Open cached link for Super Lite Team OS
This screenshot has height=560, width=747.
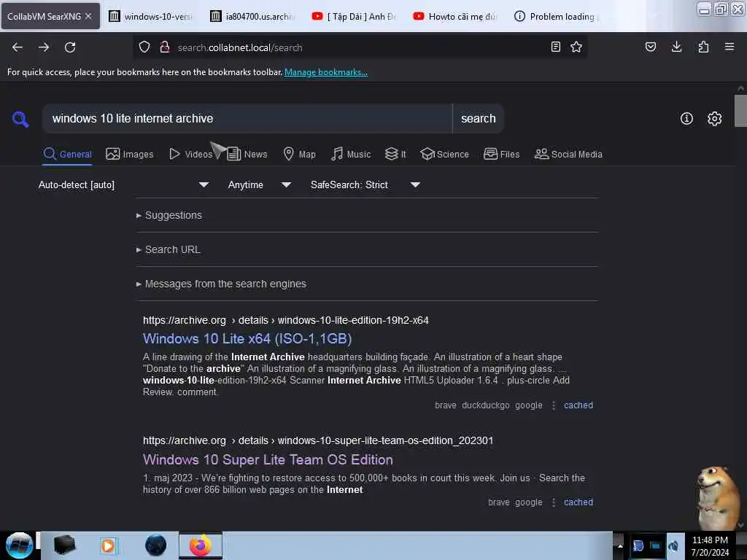578,502
